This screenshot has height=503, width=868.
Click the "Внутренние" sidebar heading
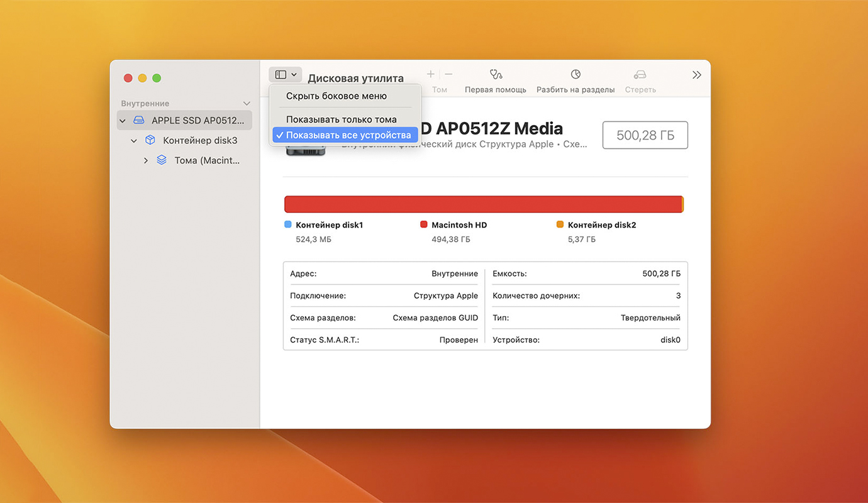pos(145,103)
